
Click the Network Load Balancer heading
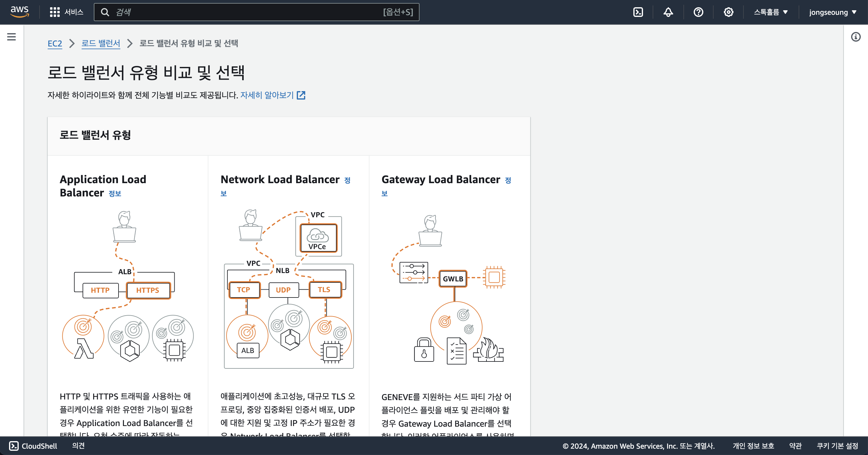[280, 180]
